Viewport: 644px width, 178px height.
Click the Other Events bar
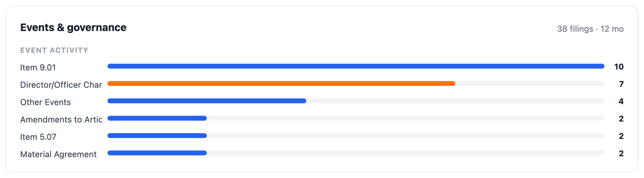pos(207,101)
